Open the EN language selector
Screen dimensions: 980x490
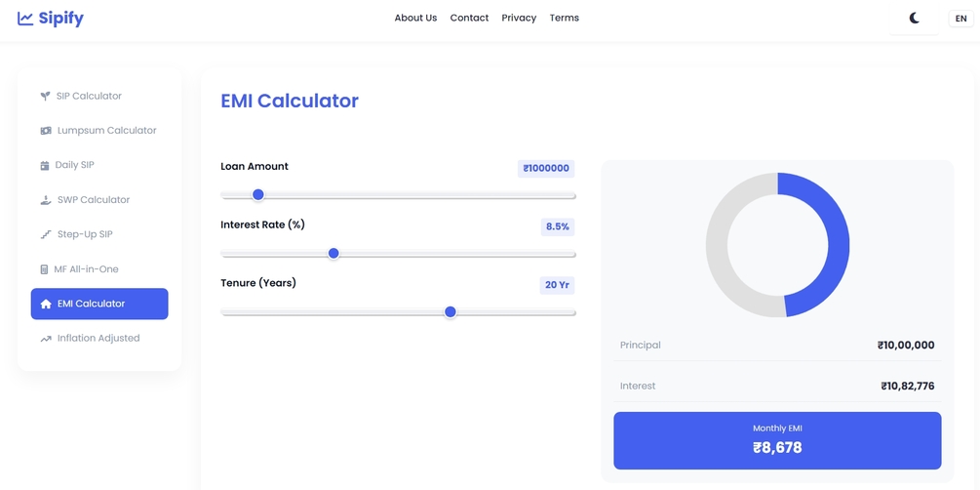click(x=960, y=19)
